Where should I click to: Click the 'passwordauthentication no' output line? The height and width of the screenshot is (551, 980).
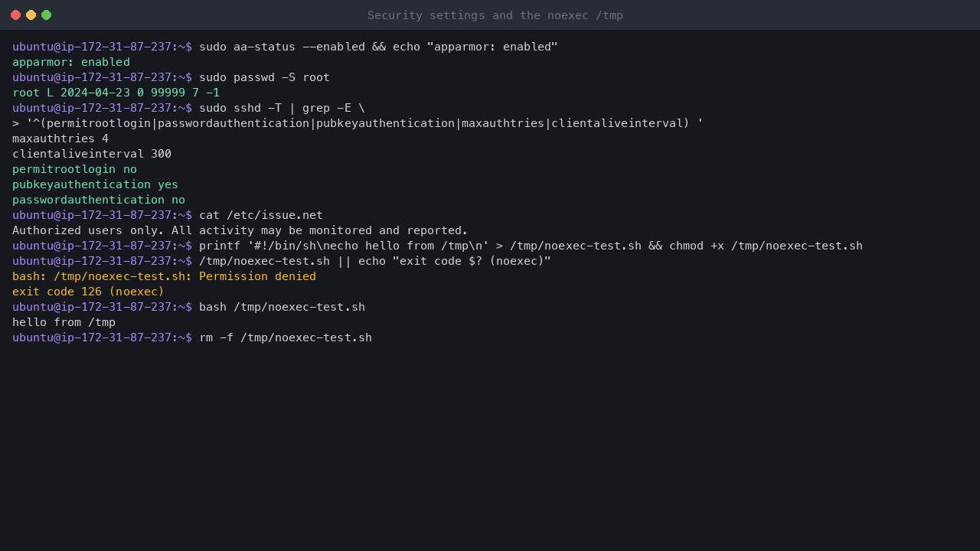tap(99, 200)
